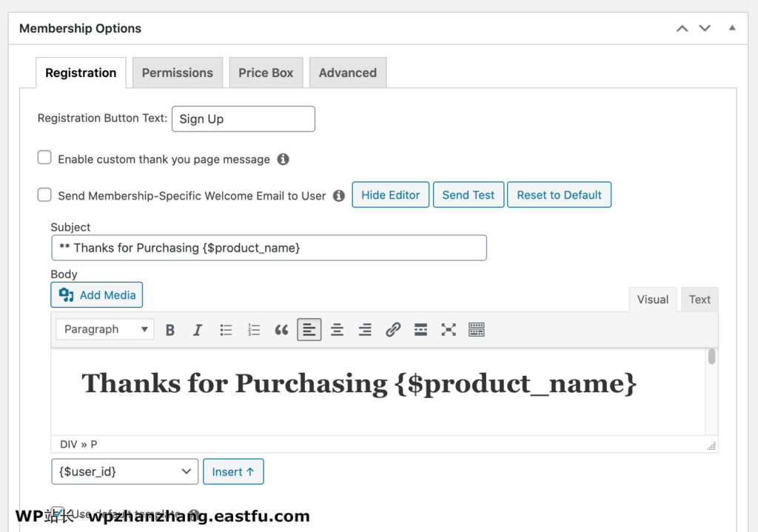The height and width of the screenshot is (532, 758).
Task: Open the {$user_id} variable dropdown
Action: [x=124, y=471]
